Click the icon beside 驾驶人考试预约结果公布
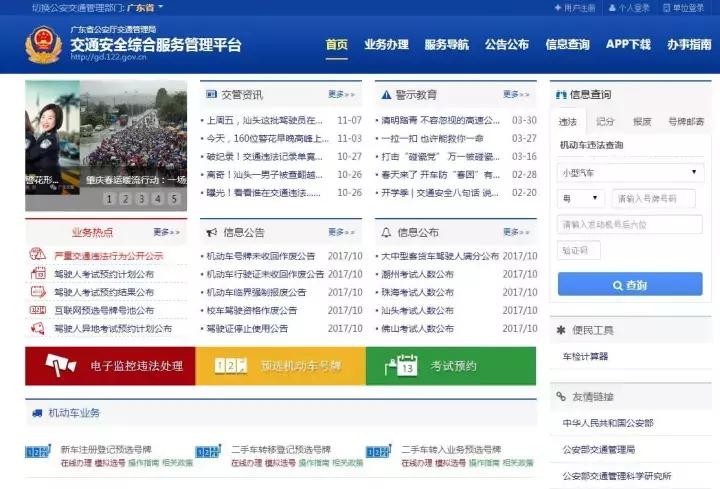Screen dimensions: 720x489 click(x=37, y=292)
